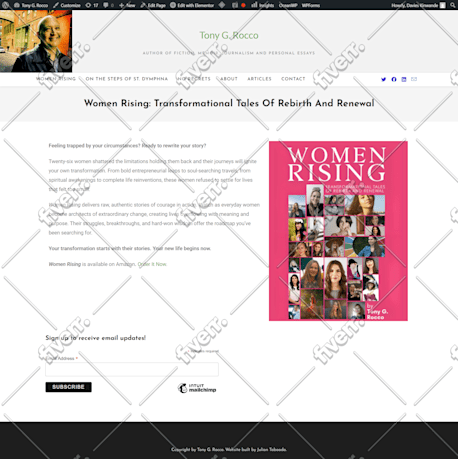
Task: Click the user avatar in admin bar
Action: (443, 5)
